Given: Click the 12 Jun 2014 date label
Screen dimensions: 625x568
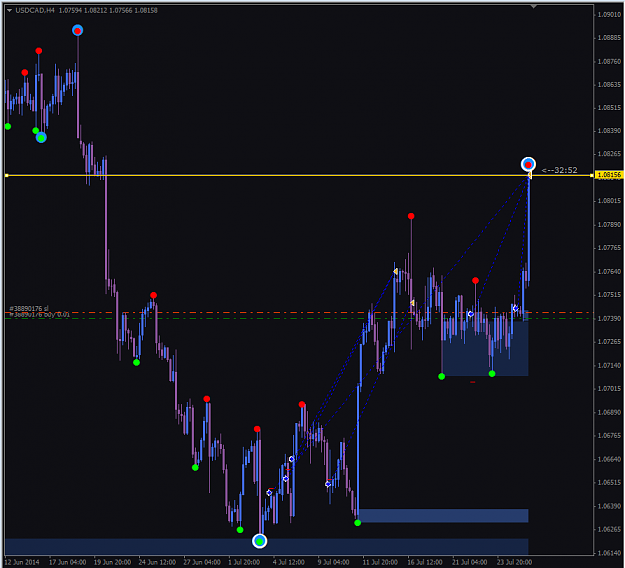Looking at the screenshot, I should coord(22,562).
